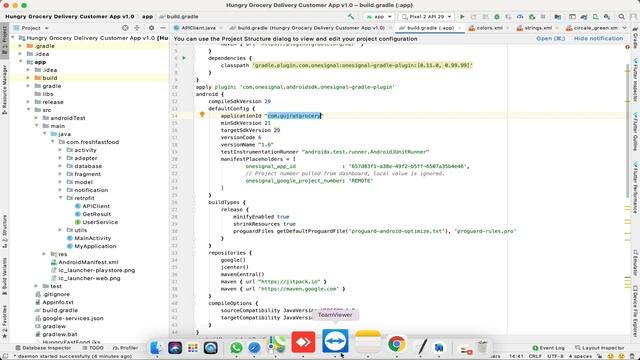This screenshot has height=360, width=640.
Task: Open WhatsApp from the dock
Action: point(236,347)
